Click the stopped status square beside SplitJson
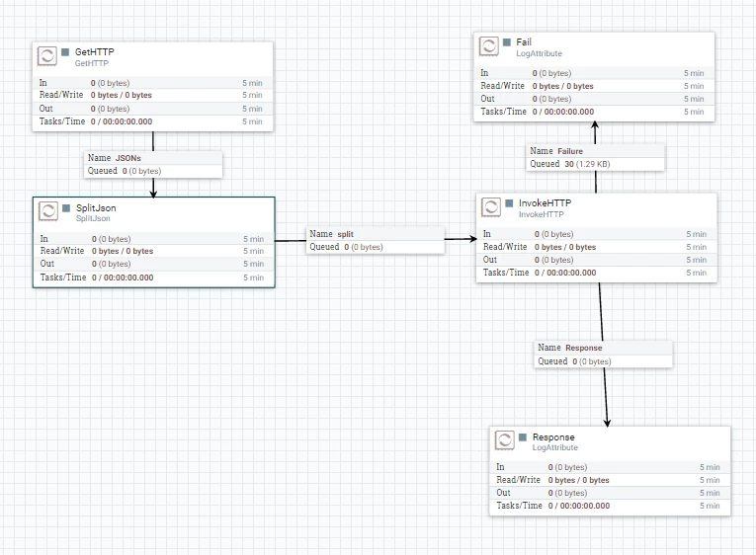Screen dimensions: 756x555 point(66,207)
